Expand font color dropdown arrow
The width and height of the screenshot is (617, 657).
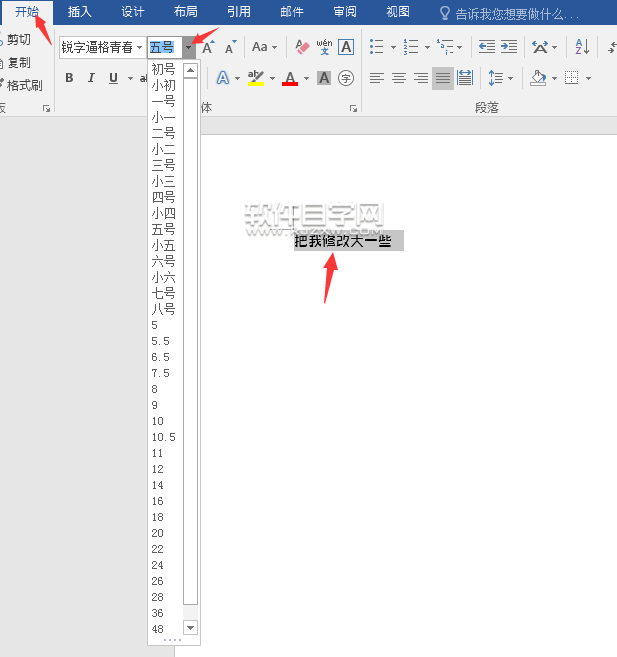coord(306,78)
